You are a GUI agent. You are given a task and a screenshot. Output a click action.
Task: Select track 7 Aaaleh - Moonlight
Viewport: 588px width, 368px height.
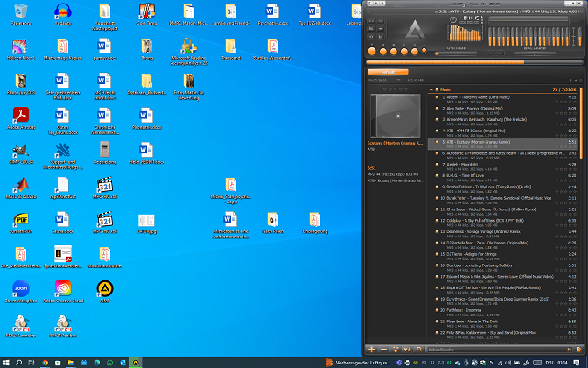click(x=502, y=166)
